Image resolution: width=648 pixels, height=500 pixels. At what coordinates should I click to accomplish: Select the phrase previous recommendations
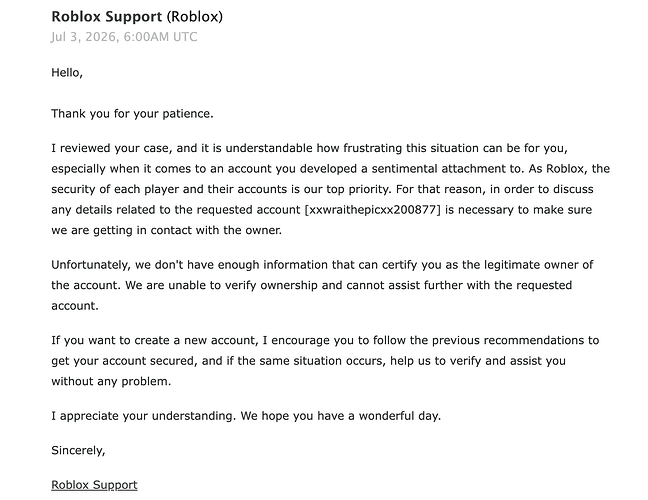[508, 340]
